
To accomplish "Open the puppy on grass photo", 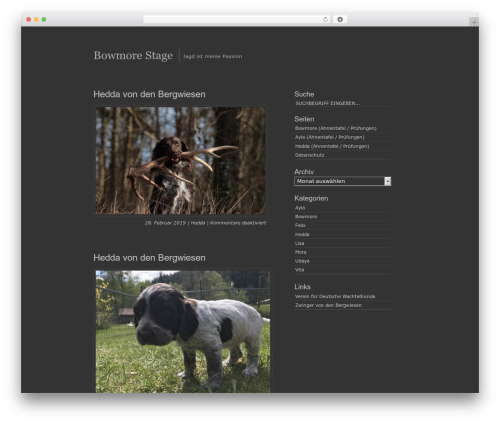I will click(x=183, y=331).
